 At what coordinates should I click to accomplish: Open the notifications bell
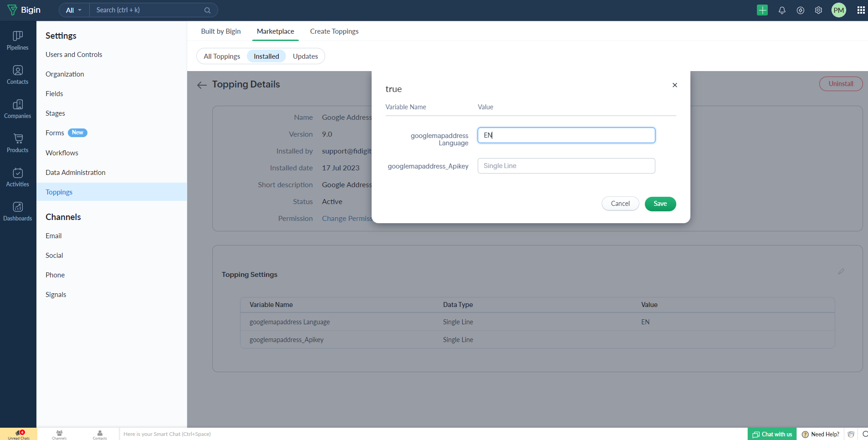pyautogui.click(x=782, y=10)
